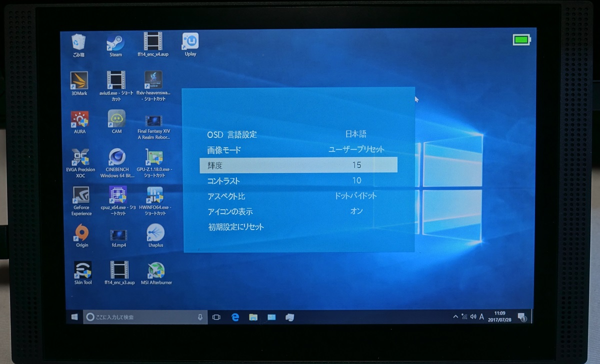This screenshot has width=600, height=364.
Task: Click the Cortana search box
Action: pyautogui.click(x=145, y=317)
